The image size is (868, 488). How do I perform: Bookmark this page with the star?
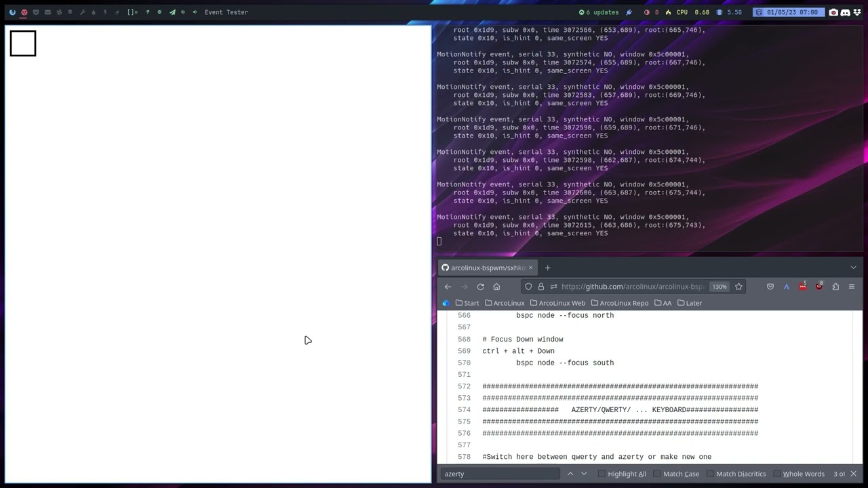[738, 287]
